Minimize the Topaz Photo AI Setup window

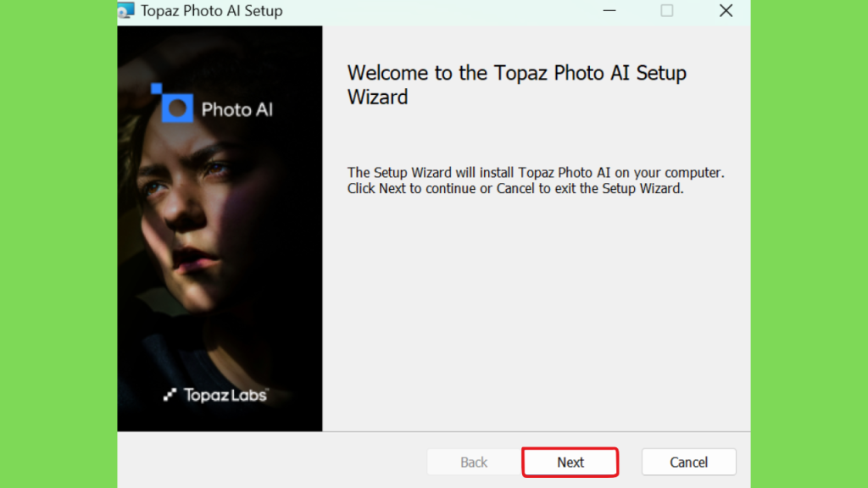609,10
